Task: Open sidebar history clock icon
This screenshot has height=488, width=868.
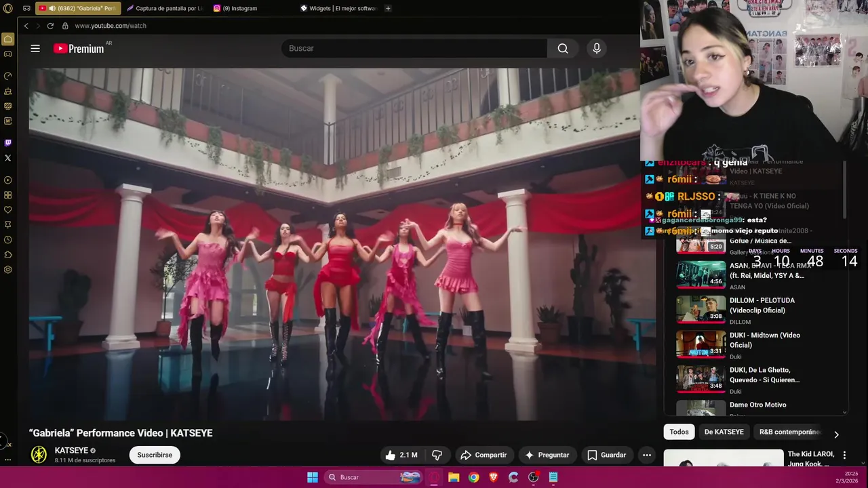Action: tap(8, 240)
